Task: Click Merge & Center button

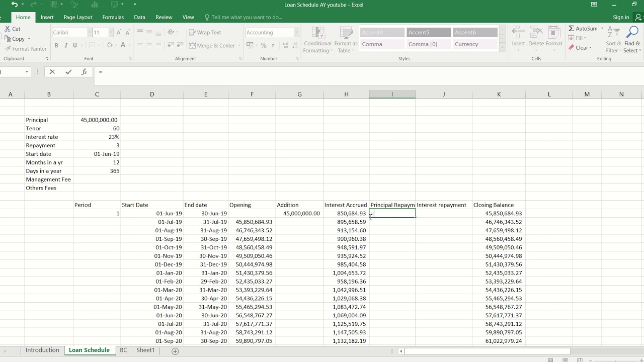Action: tap(212, 45)
